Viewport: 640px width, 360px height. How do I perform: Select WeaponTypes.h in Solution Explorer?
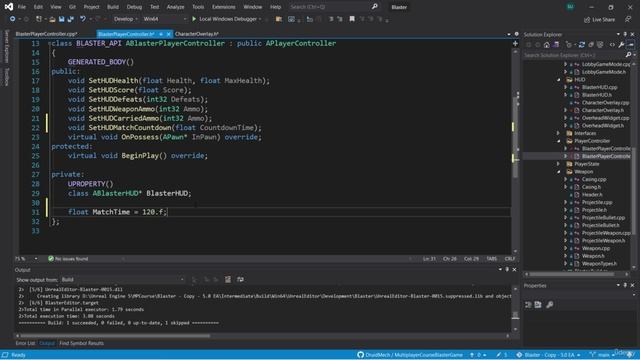pyautogui.click(x=599, y=264)
